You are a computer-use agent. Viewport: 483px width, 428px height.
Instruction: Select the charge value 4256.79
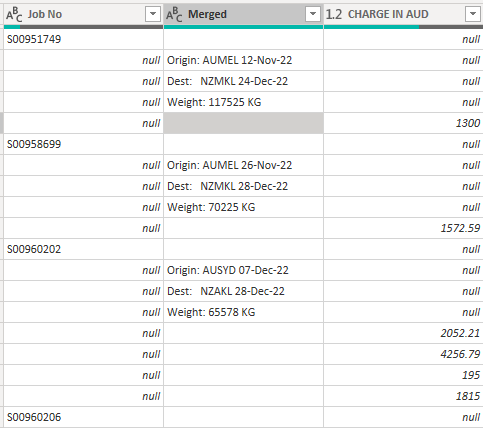point(403,354)
